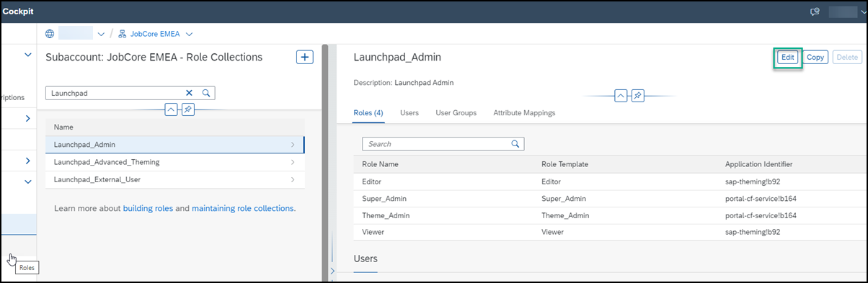Open the Launchpad_External_User row chevron
Screen dimensions: 868x283
(x=293, y=179)
